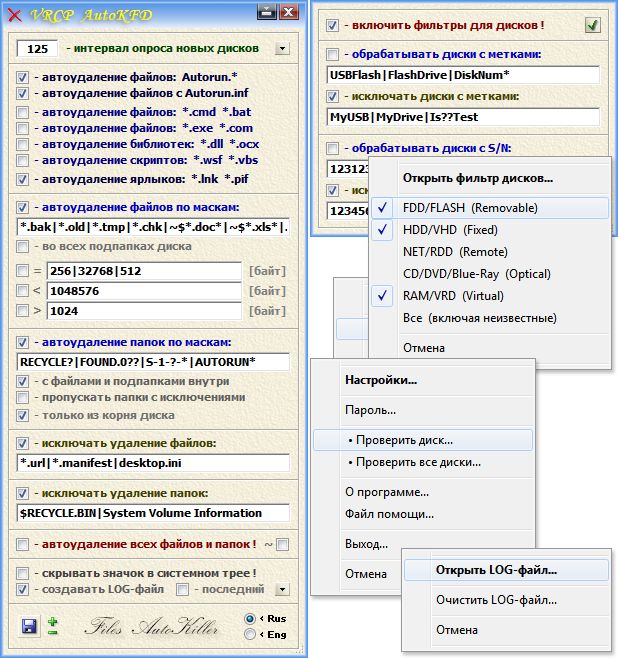
Task: Choose 'Открыть фильтр дисков...' menu item
Action: [x=490, y=178]
